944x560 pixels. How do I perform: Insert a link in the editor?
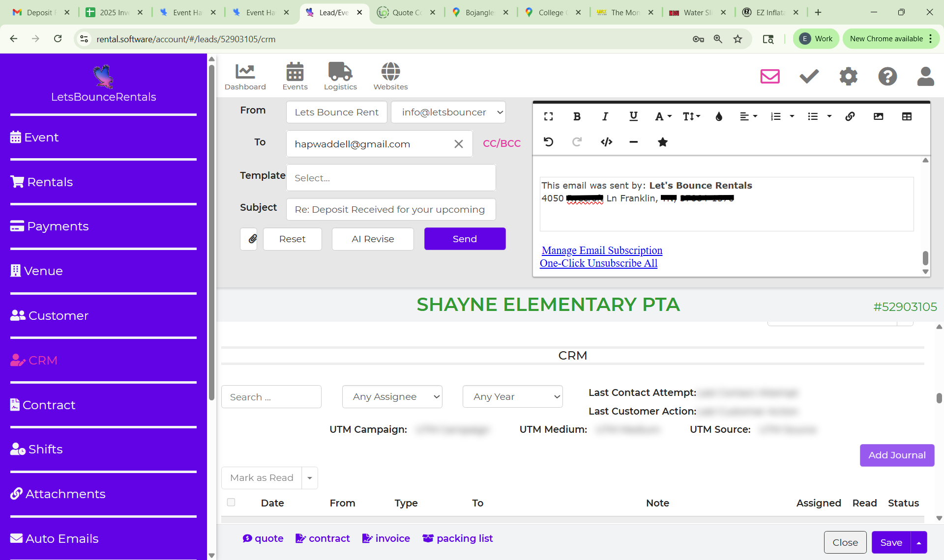point(850,116)
